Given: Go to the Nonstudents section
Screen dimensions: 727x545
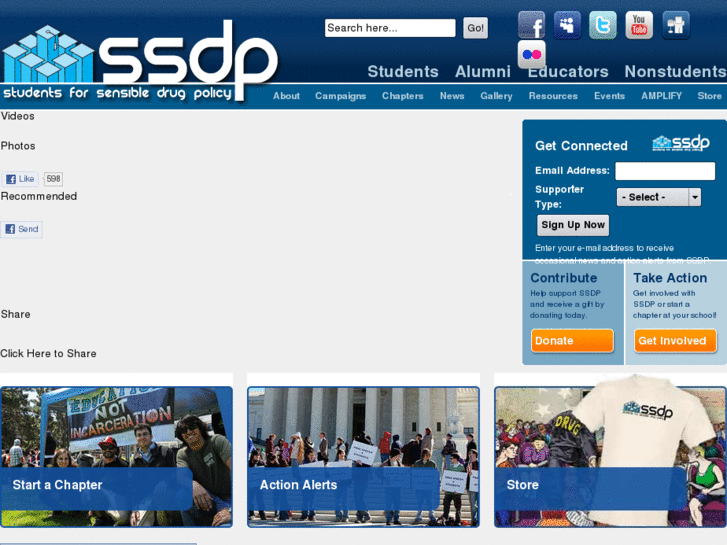Looking at the screenshot, I should (675, 71).
